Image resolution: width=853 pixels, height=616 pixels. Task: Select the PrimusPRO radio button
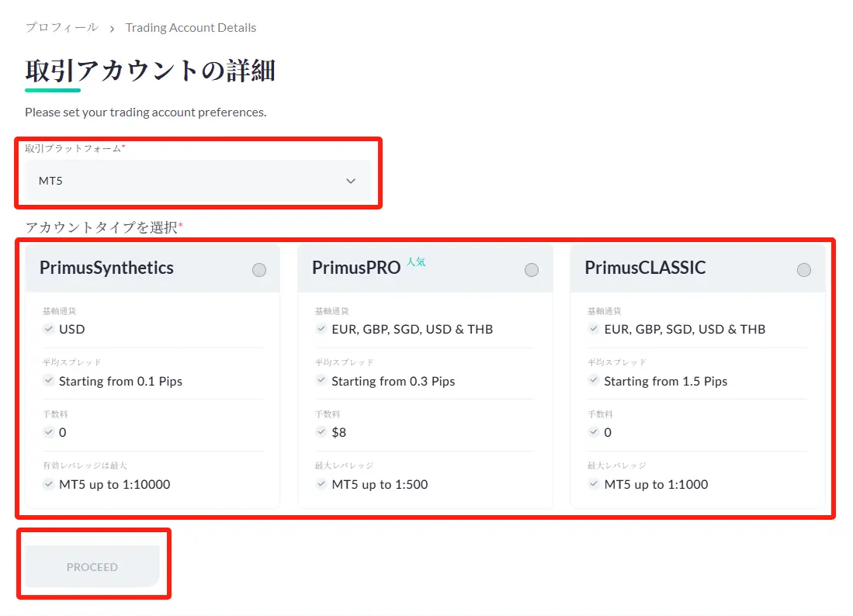532,270
